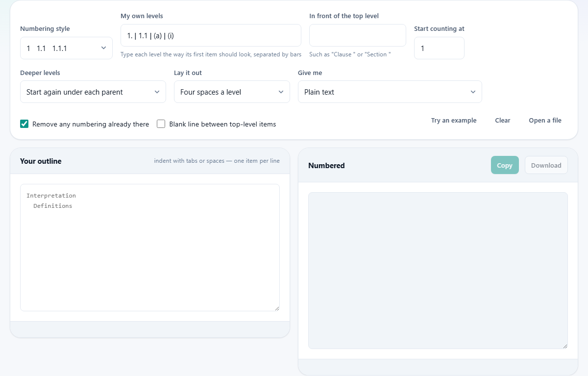588x376 pixels.
Task: Click Try an example
Action: tap(454, 120)
